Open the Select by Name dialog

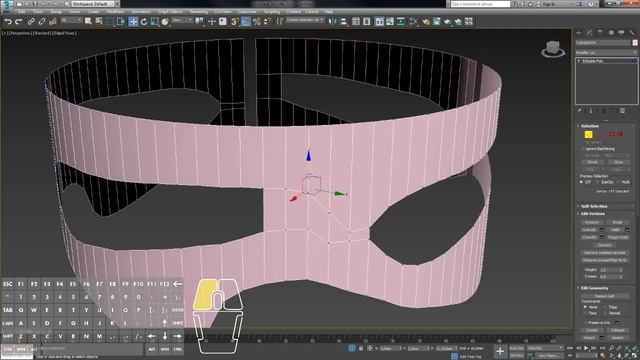[x=99, y=21]
